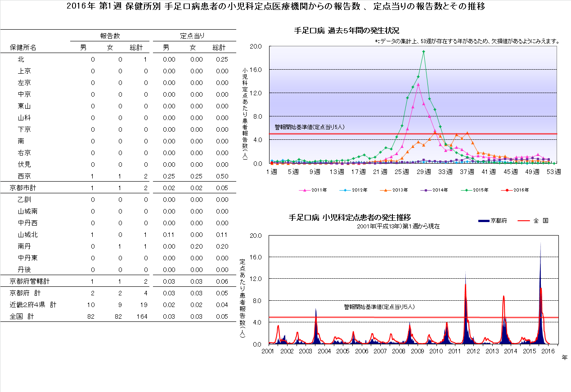Select the 全国 計 row label

22,316
